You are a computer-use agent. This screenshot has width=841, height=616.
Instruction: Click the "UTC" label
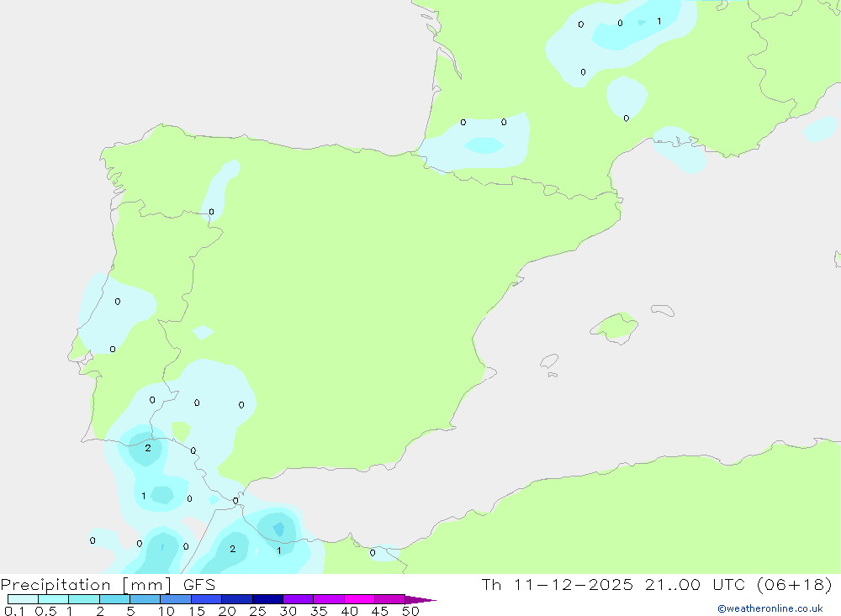point(729,584)
